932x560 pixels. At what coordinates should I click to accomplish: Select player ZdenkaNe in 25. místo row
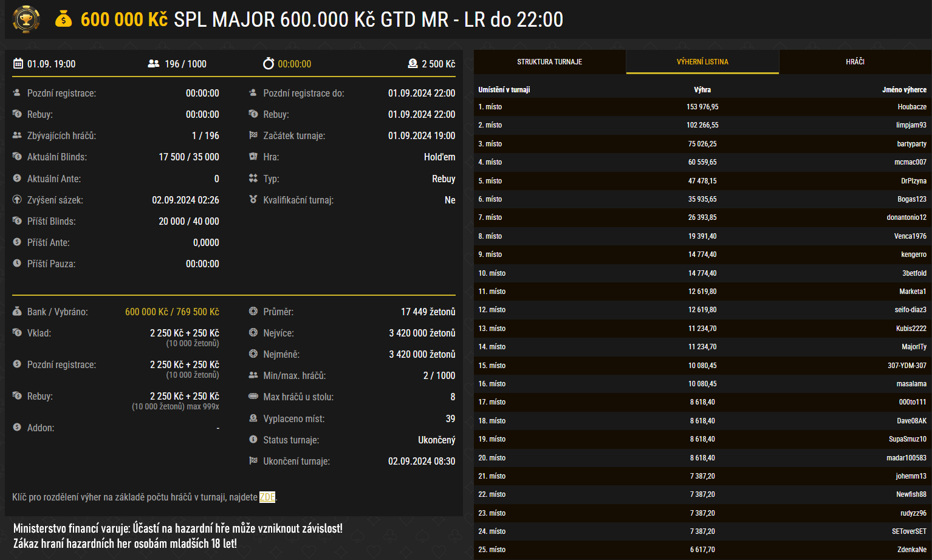point(912,550)
